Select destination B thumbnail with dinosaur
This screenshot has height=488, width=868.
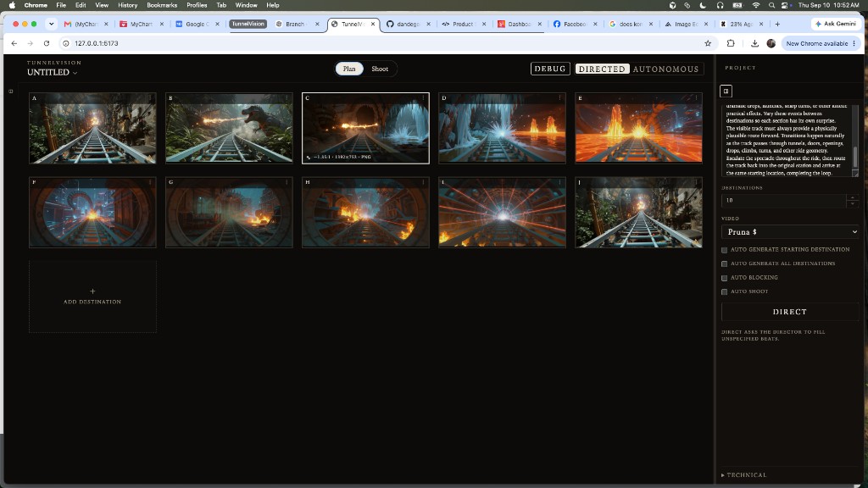[229, 129]
